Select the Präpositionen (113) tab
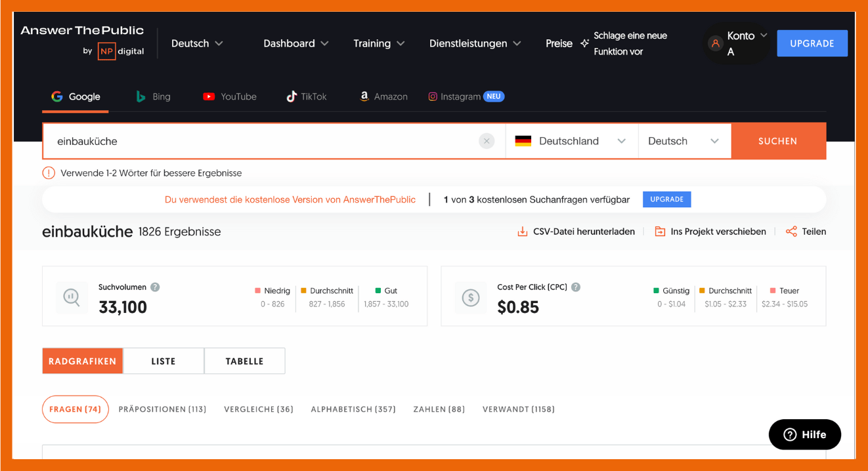Viewport: 868px width, 471px height. coord(162,409)
